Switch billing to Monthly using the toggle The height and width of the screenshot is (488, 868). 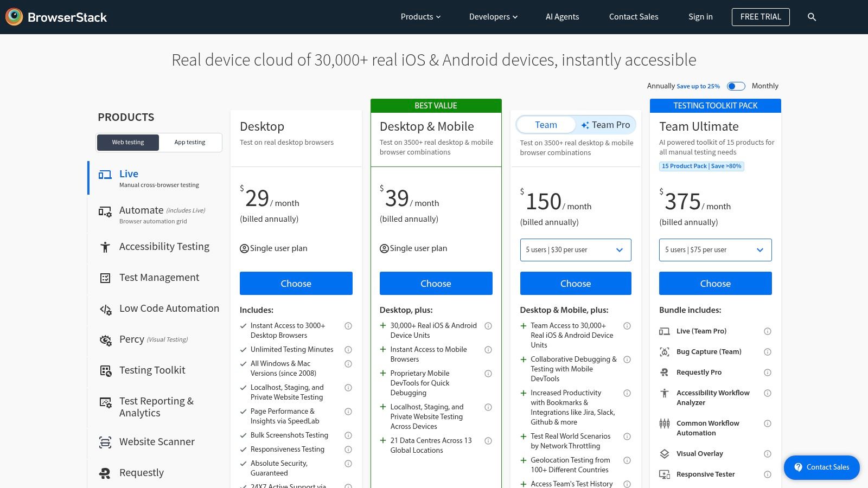[736, 86]
